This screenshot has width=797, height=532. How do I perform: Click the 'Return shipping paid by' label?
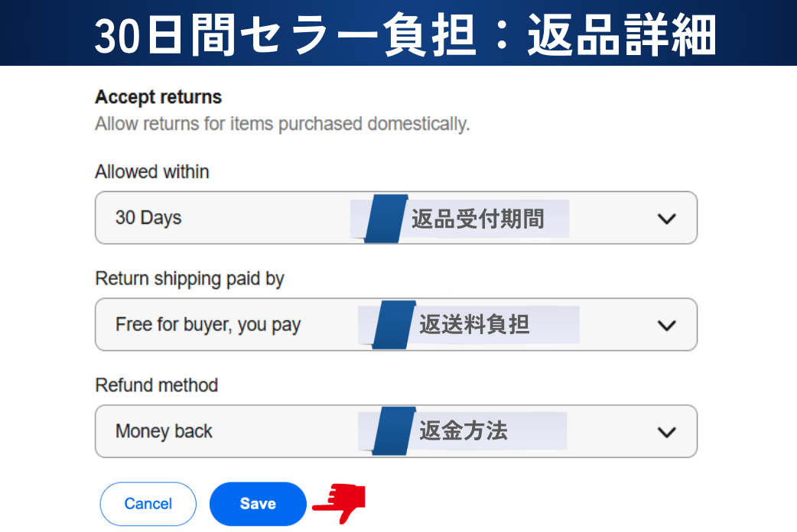190,279
